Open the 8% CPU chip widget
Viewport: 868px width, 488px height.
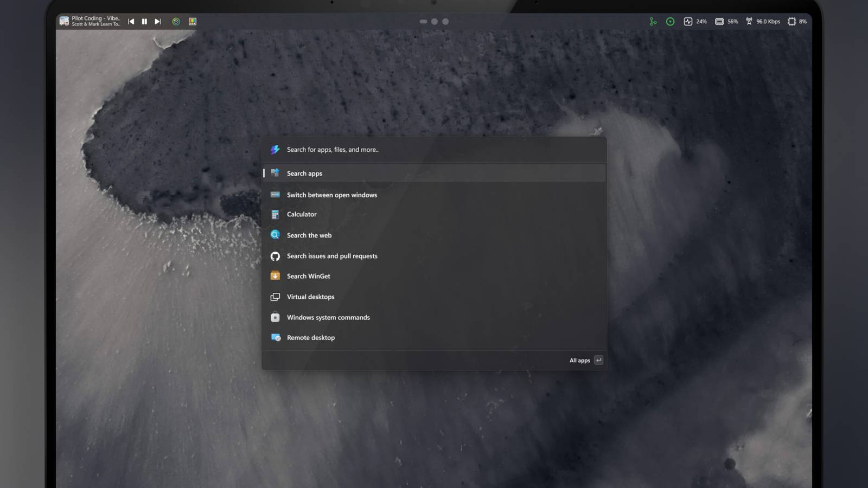pos(797,22)
